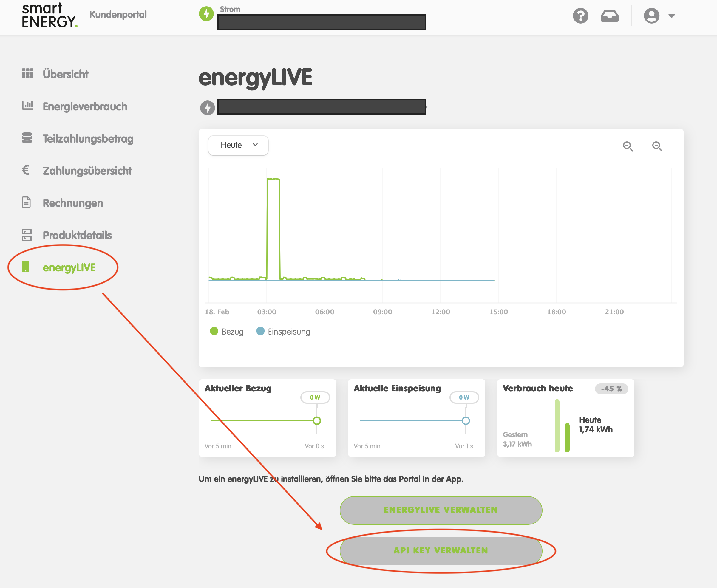Viewport: 717px width, 588px height.
Task: Click the Heute consumption bar
Action: pyautogui.click(x=567, y=437)
